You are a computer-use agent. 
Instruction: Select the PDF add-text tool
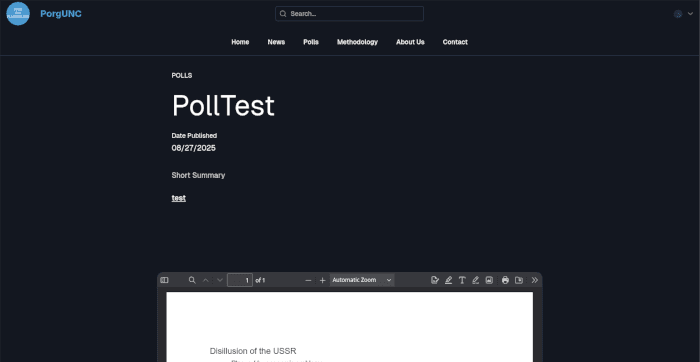click(x=462, y=280)
